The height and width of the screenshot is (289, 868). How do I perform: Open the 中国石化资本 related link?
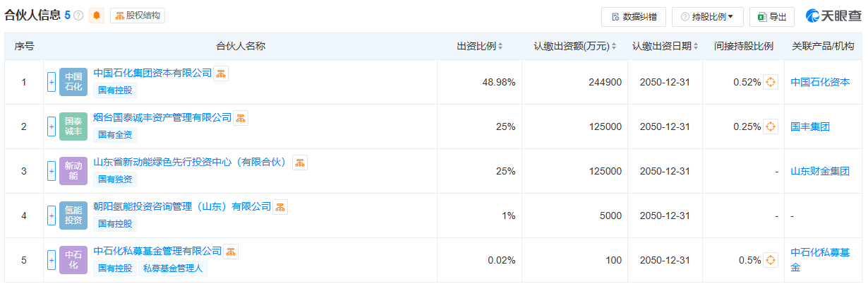click(x=820, y=83)
